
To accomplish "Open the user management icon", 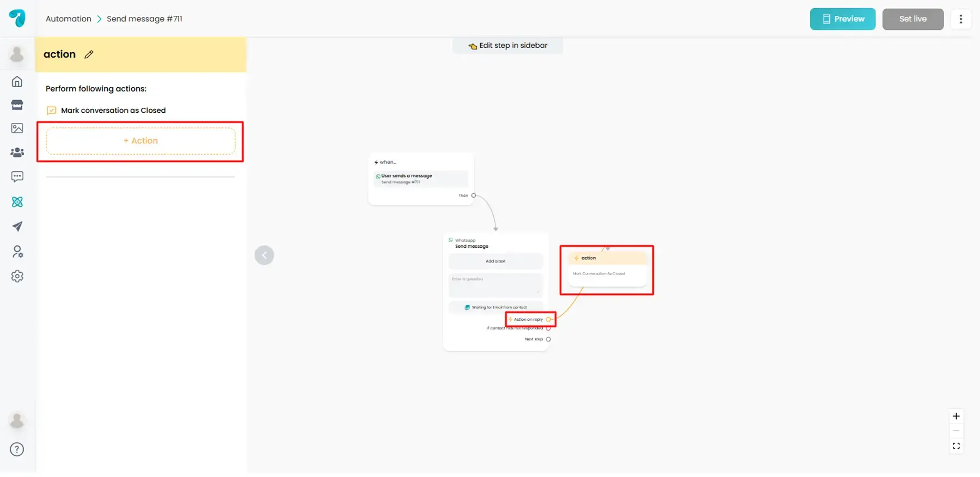I will [x=17, y=252].
